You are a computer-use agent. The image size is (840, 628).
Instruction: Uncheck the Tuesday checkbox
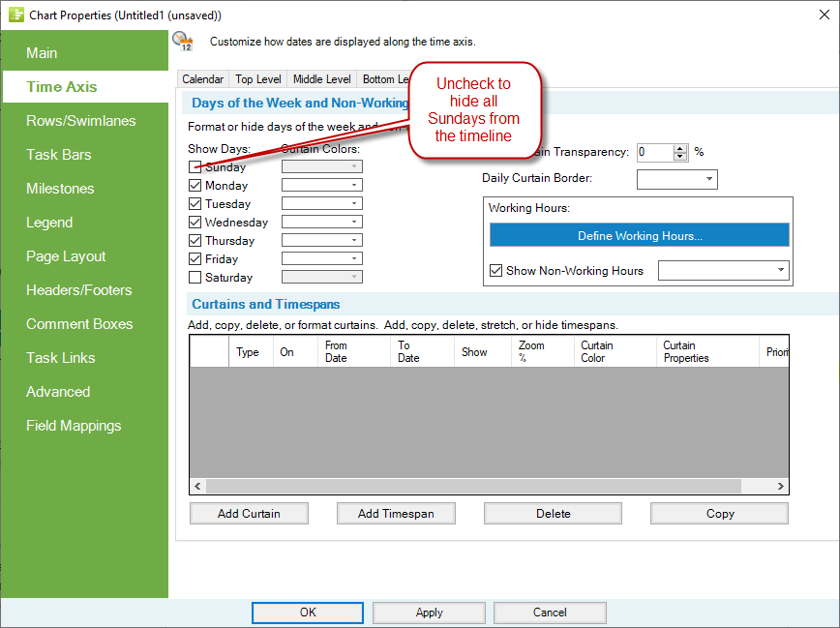tap(195, 203)
